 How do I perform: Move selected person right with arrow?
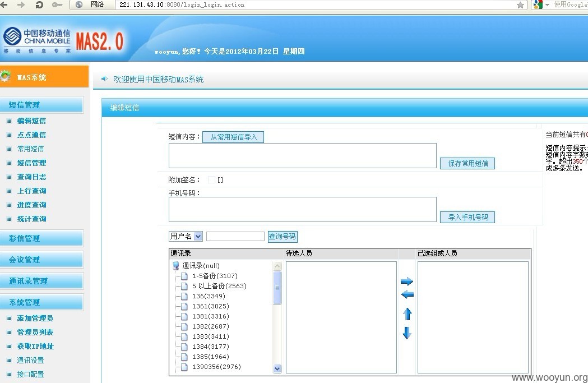point(407,282)
